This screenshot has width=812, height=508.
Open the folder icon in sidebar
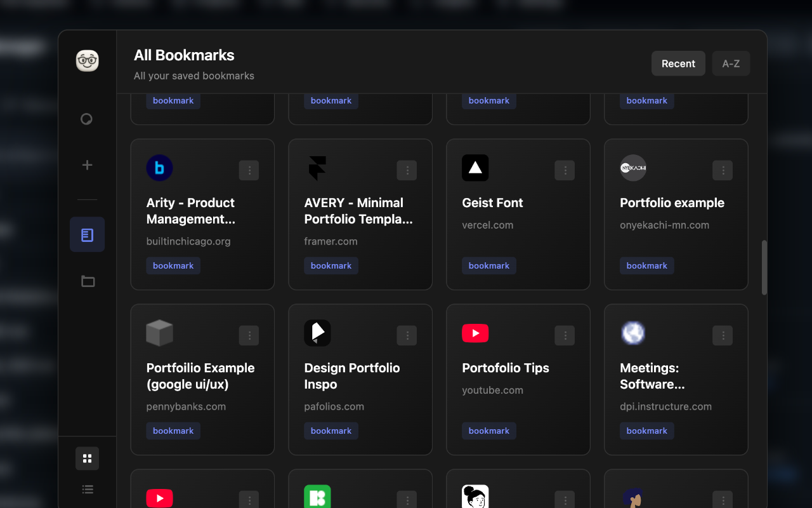[88, 281]
